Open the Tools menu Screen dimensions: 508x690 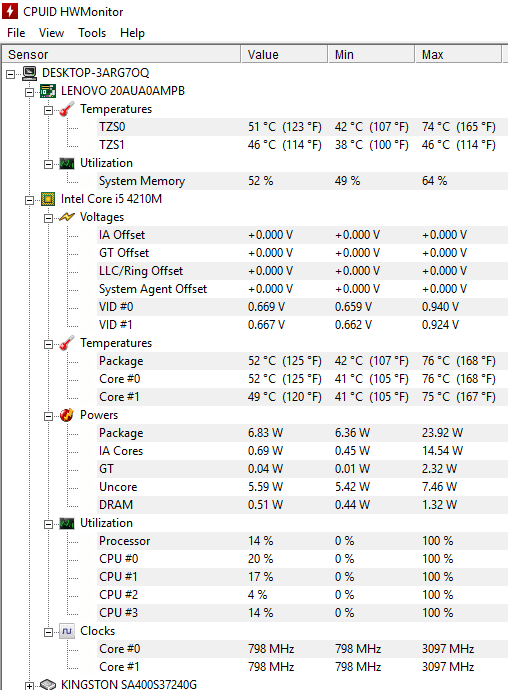coord(92,33)
